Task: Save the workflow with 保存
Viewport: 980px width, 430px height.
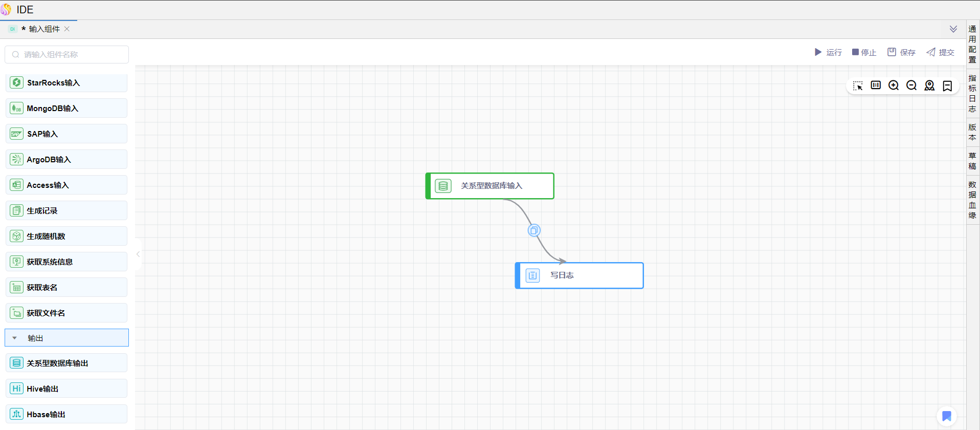Action: tap(901, 52)
